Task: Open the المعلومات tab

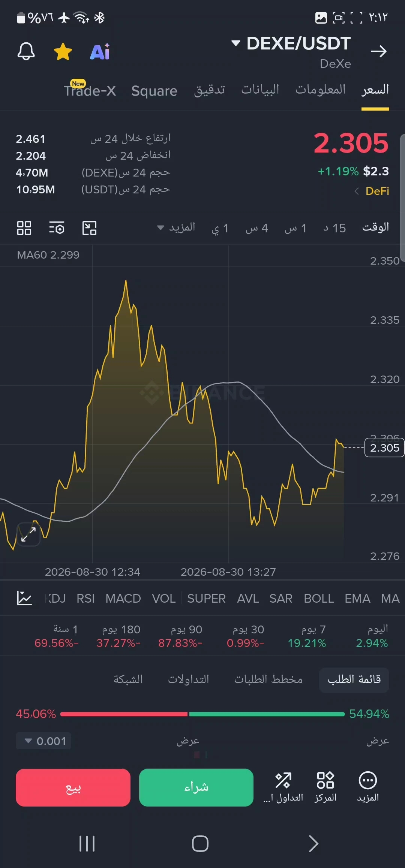Action: click(x=320, y=90)
